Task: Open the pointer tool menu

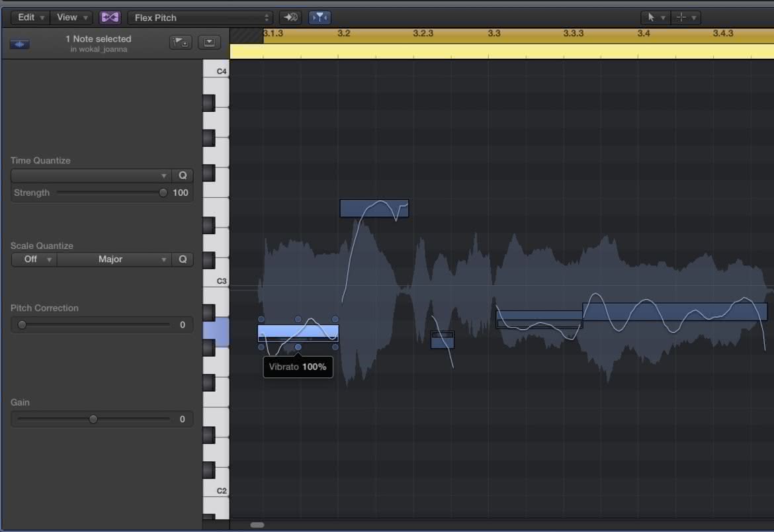Action: pyautogui.click(x=656, y=18)
